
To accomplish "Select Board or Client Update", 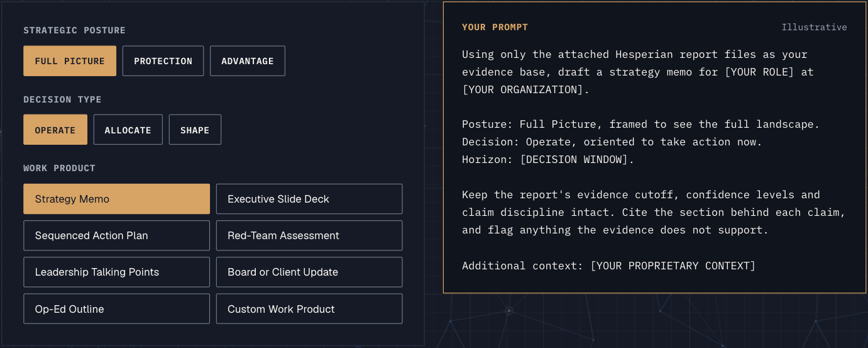I will 309,272.
